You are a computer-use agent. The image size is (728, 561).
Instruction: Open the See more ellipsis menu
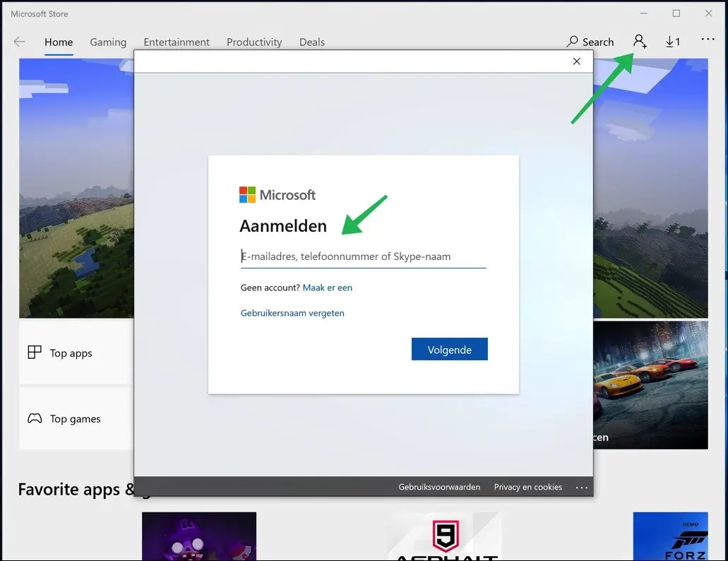708,40
